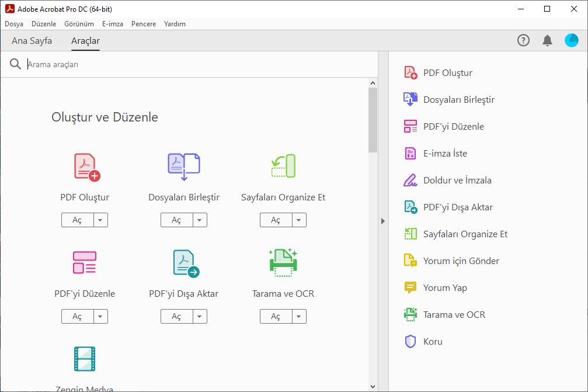The image size is (588, 392).
Task: Click the search magnifier icon
Action: coord(15,64)
